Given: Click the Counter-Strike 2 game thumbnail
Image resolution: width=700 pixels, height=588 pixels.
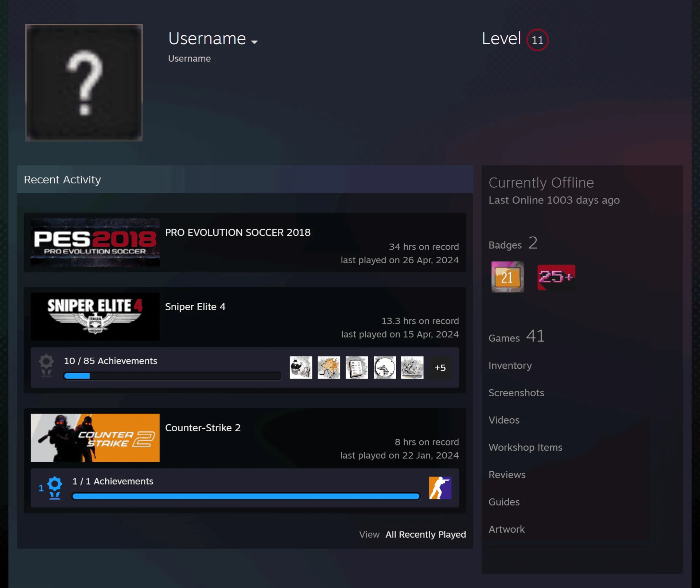Looking at the screenshot, I should 95,438.
